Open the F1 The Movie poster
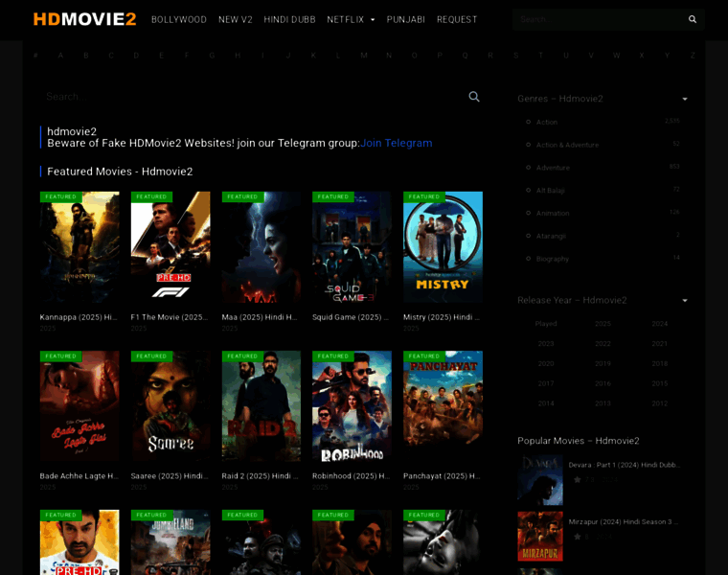Image resolution: width=728 pixels, height=575 pixels. pos(171,247)
